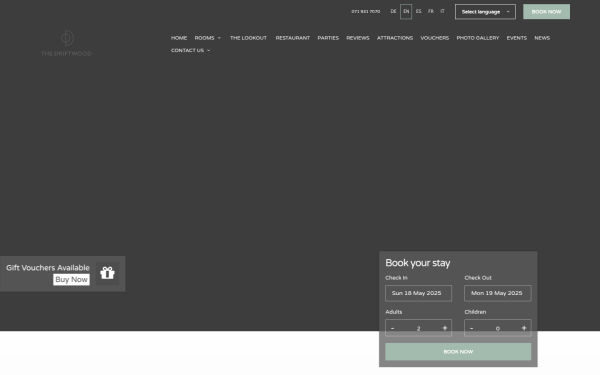Image resolution: width=600 pixels, height=375 pixels.
Task: Open the NEWS page
Action: (542, 38)
